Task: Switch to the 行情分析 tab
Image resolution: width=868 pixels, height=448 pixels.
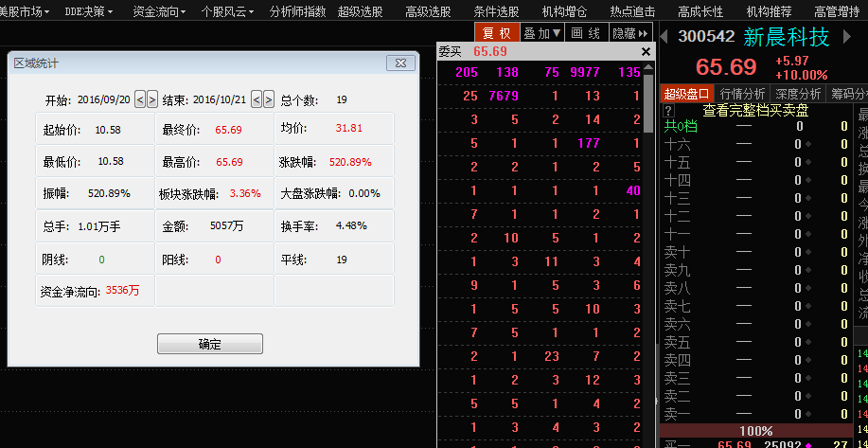Action: click(x=742, y=94)
